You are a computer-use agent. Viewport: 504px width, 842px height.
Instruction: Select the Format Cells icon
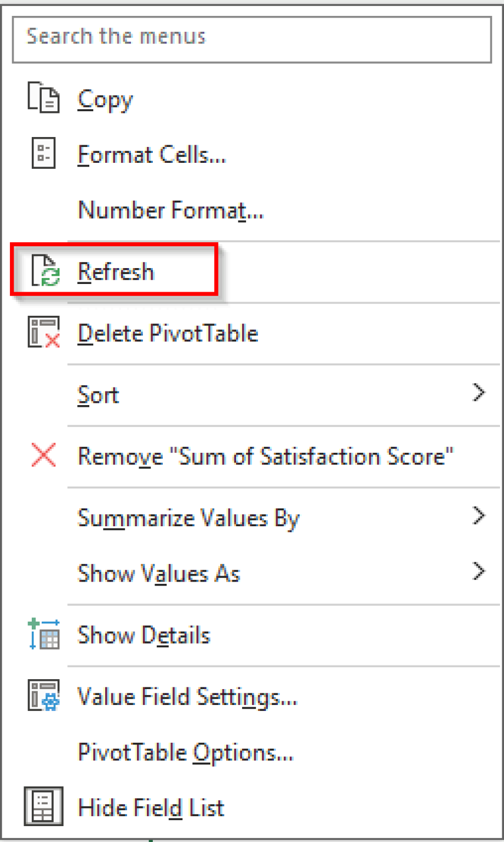tap(44, 153)
